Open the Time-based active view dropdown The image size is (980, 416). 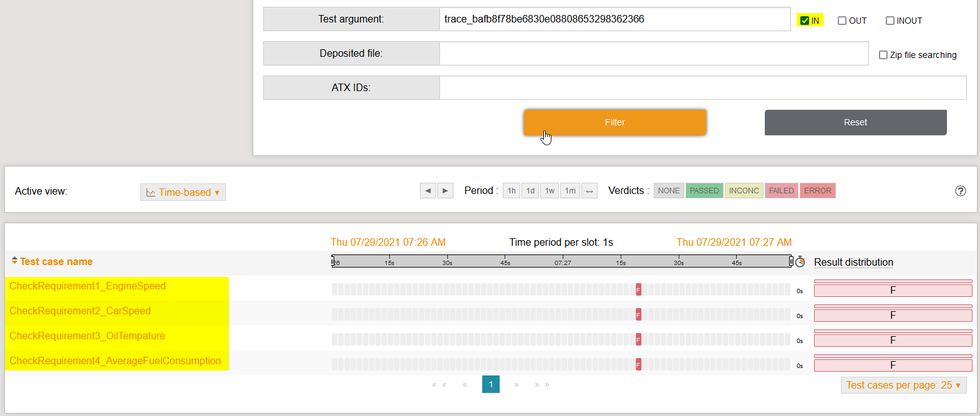pyautogui.click(x=183, y=192)
